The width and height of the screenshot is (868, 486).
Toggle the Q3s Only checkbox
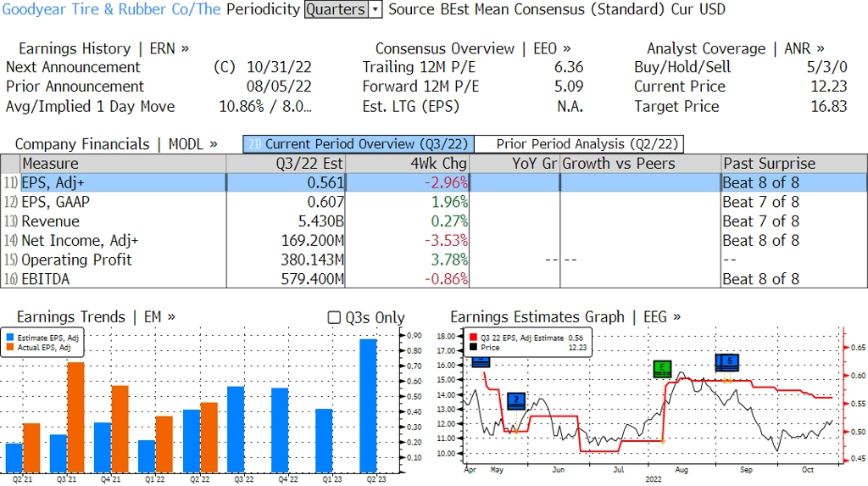[334, 317]
